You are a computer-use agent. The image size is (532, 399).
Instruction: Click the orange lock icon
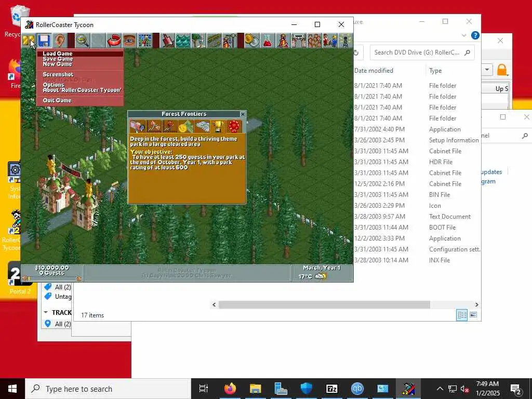[x=502, y=70]
